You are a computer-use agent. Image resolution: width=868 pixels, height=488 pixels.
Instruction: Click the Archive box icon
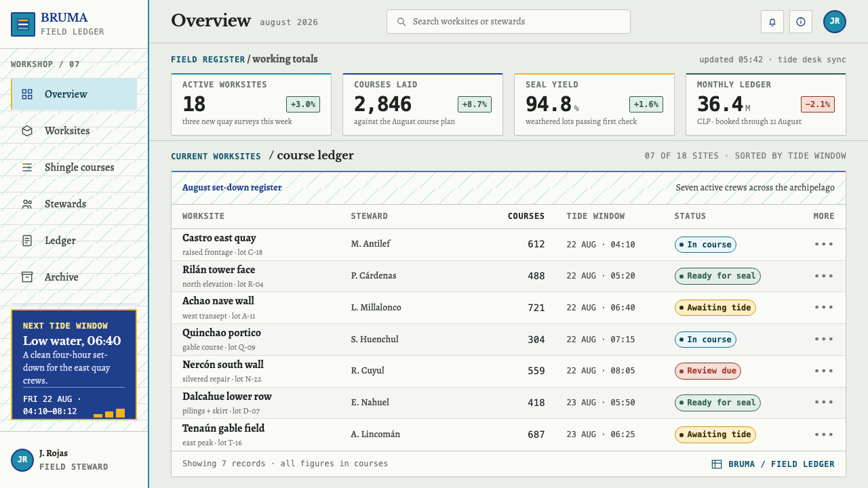(x=27, y=277)
